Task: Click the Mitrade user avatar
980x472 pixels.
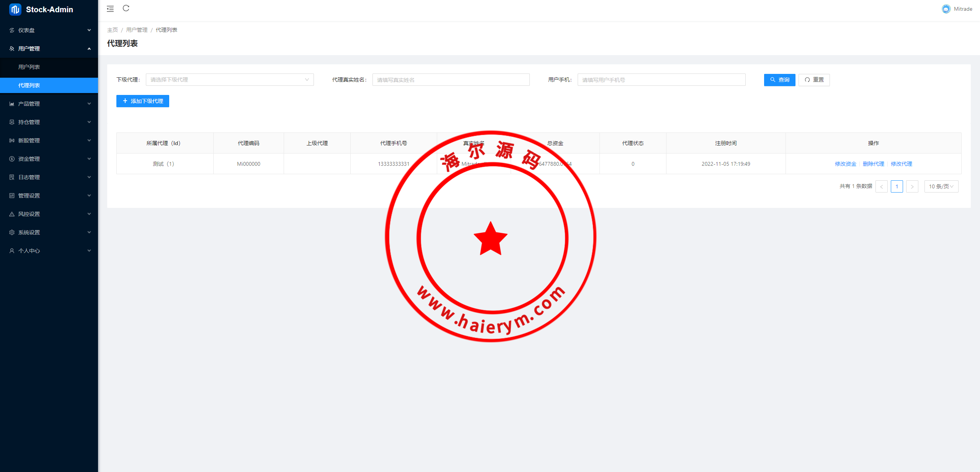Action: [x=946, y=9]
